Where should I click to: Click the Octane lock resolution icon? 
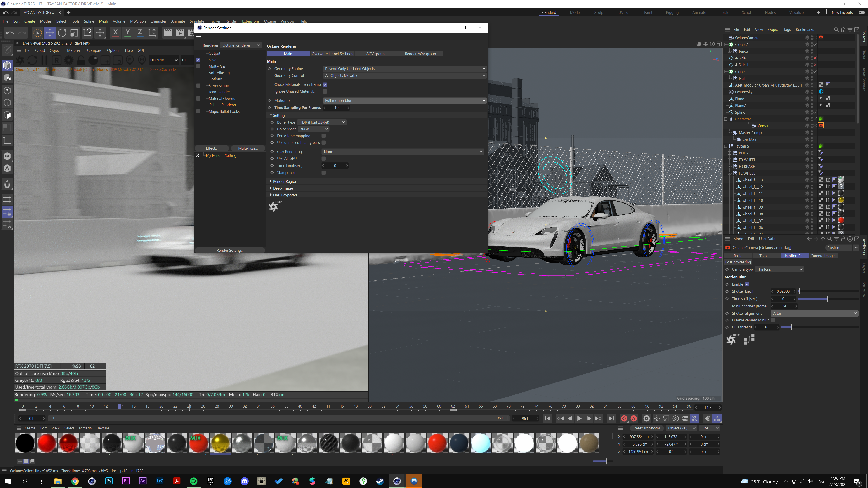point(81,60)
